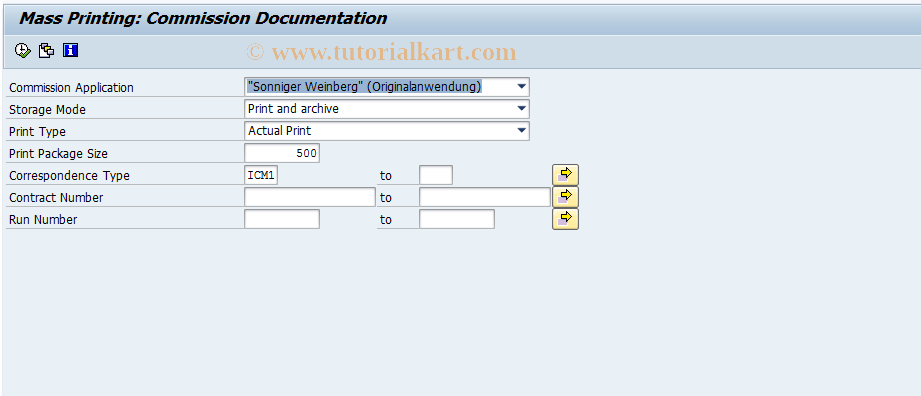The image size is (921, 396).
Task: Click the Run Number upper limit field
Action: [457, 219]
